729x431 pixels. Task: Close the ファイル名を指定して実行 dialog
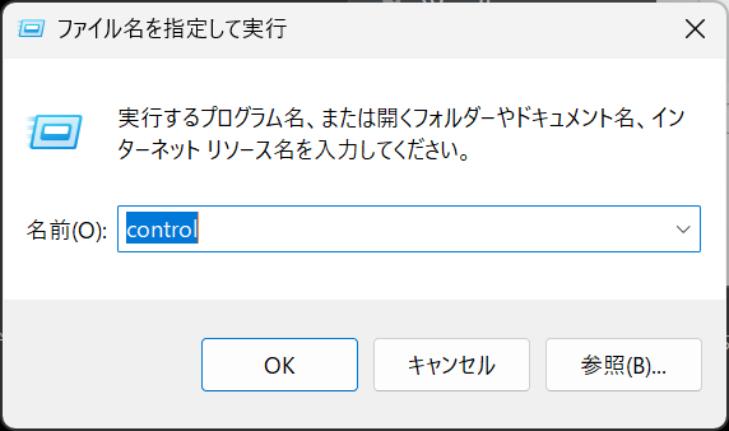click(x=695, y=29)
